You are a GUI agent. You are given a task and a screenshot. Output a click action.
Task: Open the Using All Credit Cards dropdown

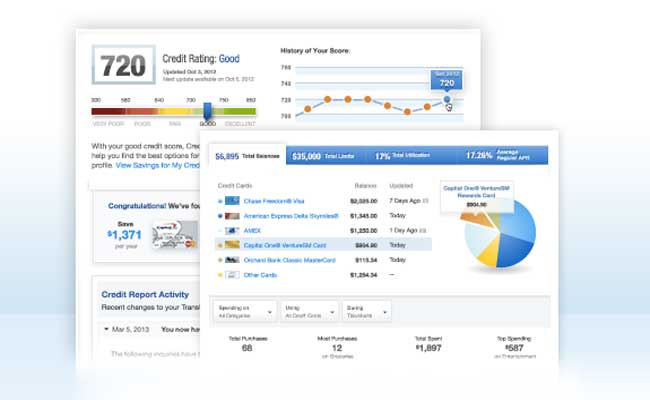[310, 312]
